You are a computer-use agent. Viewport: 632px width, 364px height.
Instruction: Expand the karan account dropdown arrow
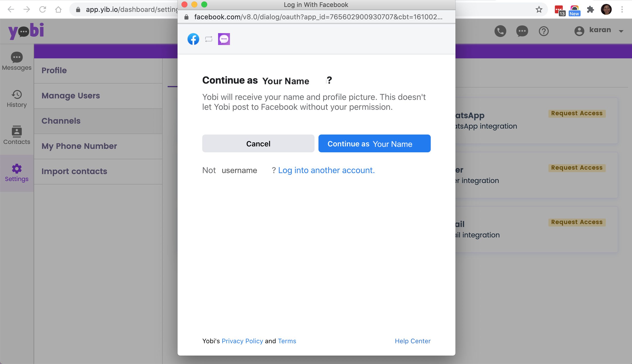click(x=621, y=31)
